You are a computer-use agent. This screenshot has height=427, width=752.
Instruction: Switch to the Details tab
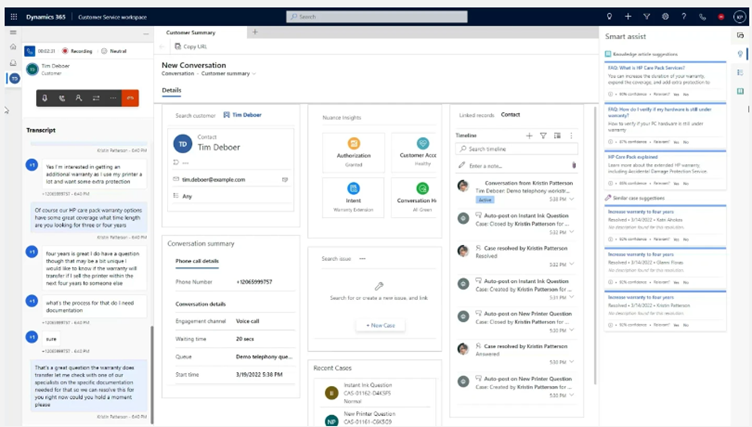(x=171, y=90)
